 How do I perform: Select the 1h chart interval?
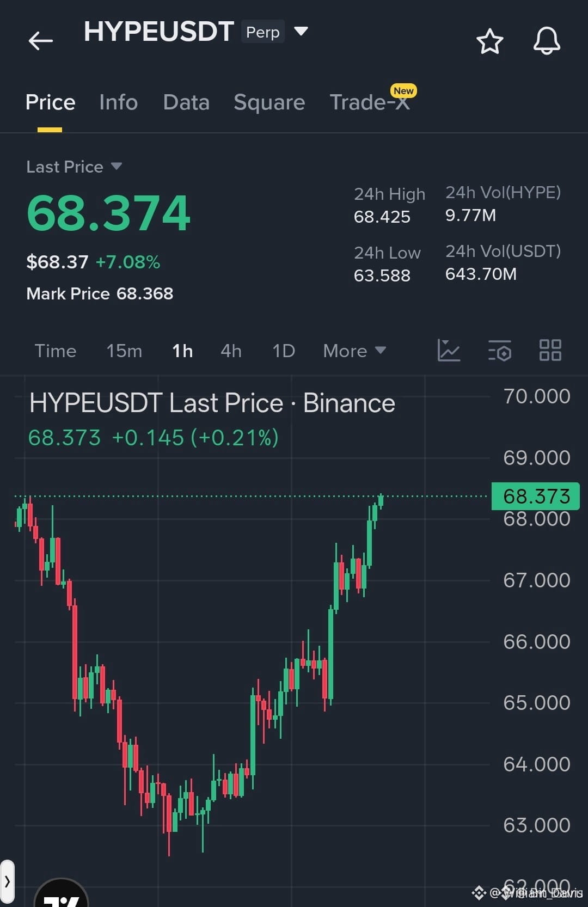coord(182,351)
